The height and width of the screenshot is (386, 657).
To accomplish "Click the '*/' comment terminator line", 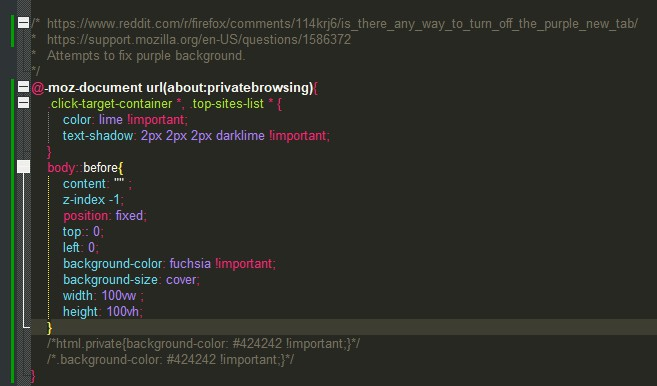I will (x=36, y=71).
